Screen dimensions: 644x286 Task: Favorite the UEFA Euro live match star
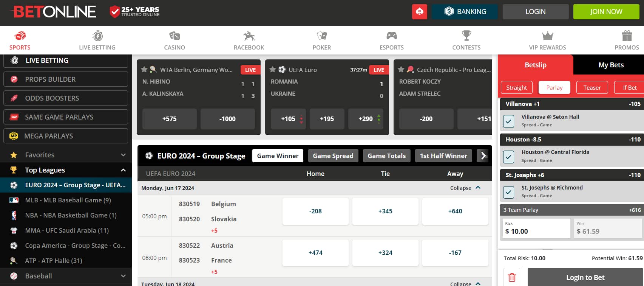tap(272, 70)
